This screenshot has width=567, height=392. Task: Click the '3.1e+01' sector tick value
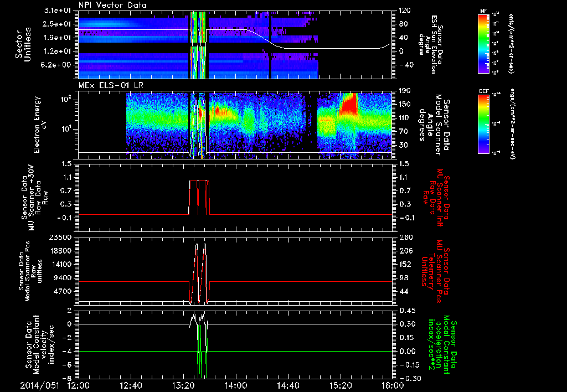(x=58, y=11)
